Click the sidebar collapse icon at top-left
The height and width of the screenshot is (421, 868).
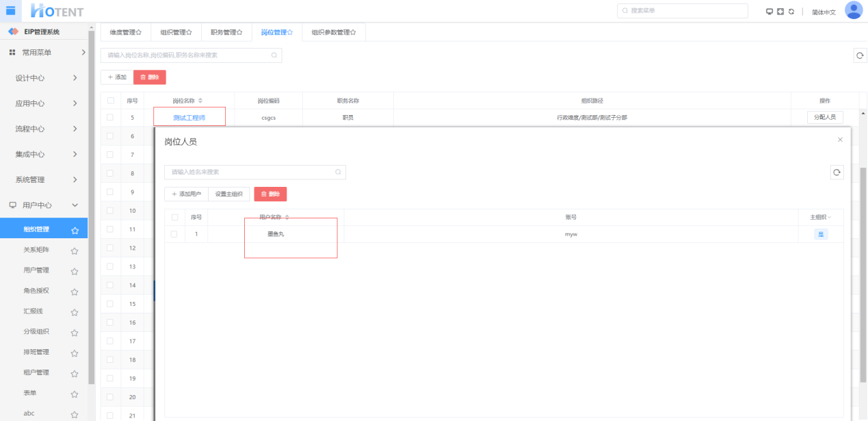(x=10, y=10)
